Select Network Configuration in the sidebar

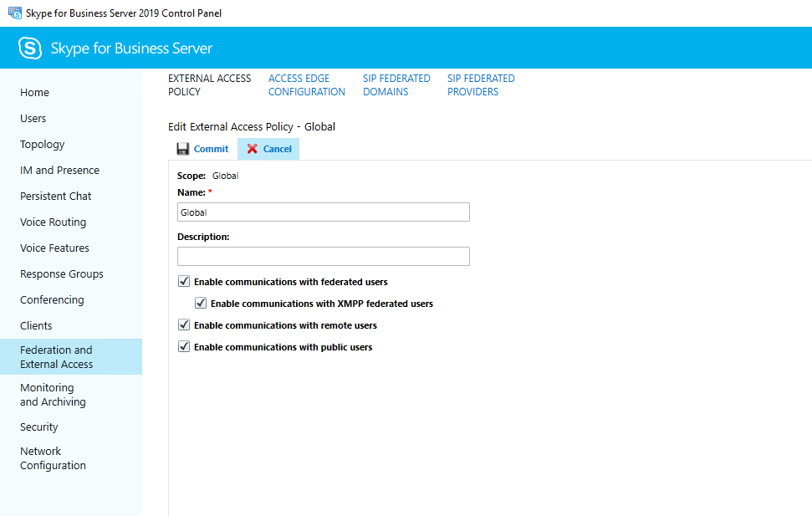pyautogui.click(x=53, y=458)
